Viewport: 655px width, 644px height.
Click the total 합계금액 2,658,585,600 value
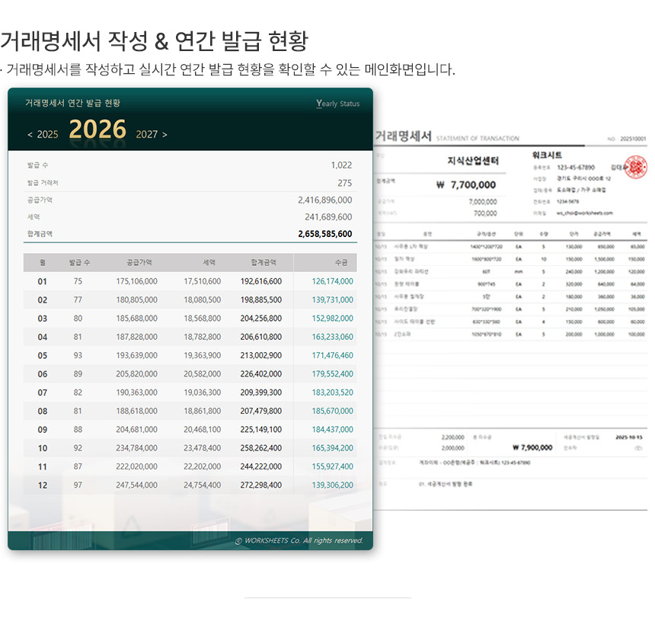324,234
